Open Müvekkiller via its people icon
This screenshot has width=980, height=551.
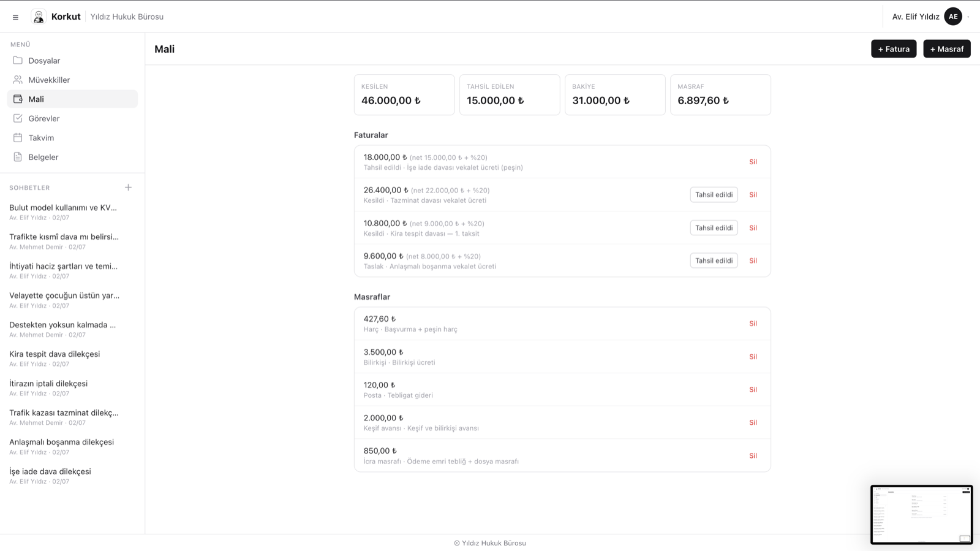point(18,80)
